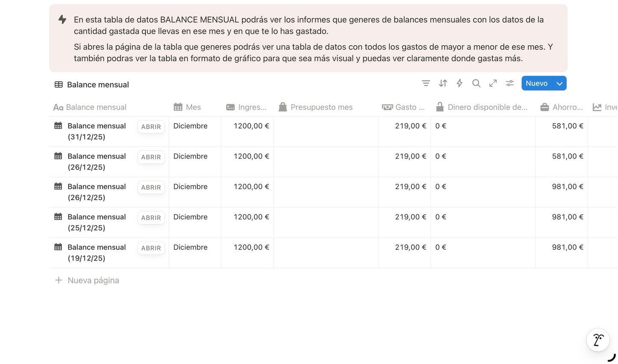Open automations via the lightning bolt icon
This screenshot has width=618, height=364.
(x=459, y=83)
